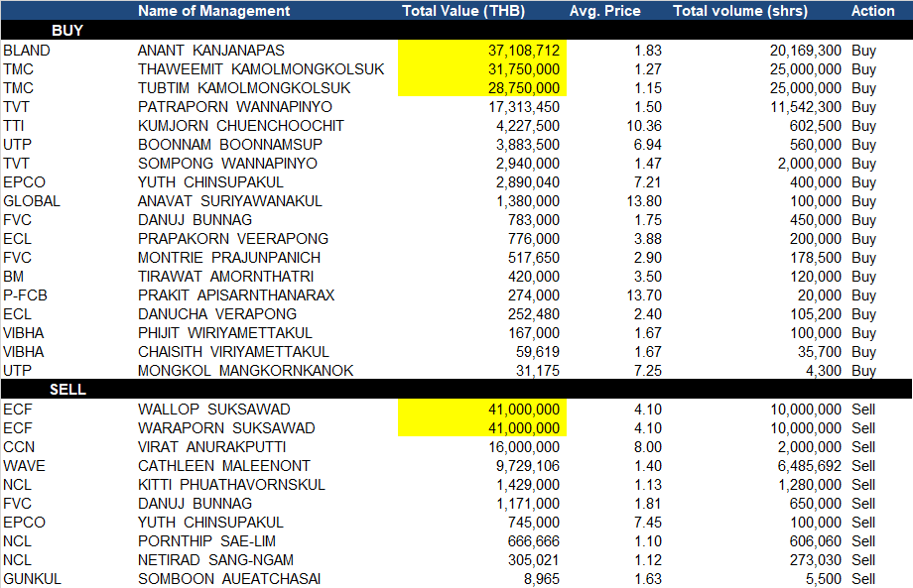Select WARAPORN SUKSAWAD cell
The image size is (913, 588).
pyautogui.click(x=226, y=428)
